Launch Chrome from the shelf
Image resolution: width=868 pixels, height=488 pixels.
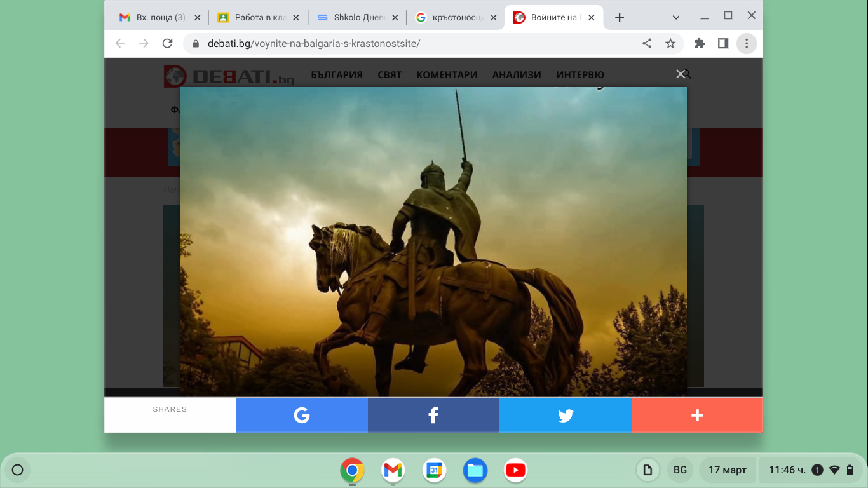coord(352,470)
